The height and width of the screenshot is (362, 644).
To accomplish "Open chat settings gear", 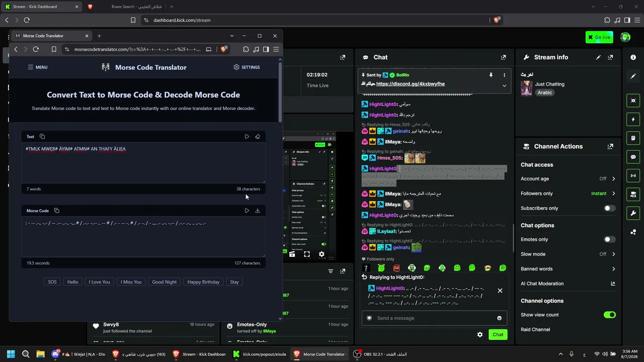I will pyautogui.click(x=480, y=334).
